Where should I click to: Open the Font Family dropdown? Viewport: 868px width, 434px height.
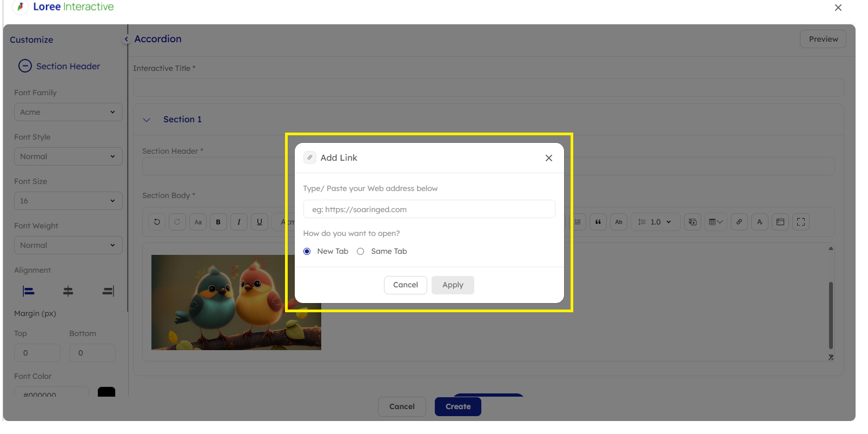click(68, 112)
